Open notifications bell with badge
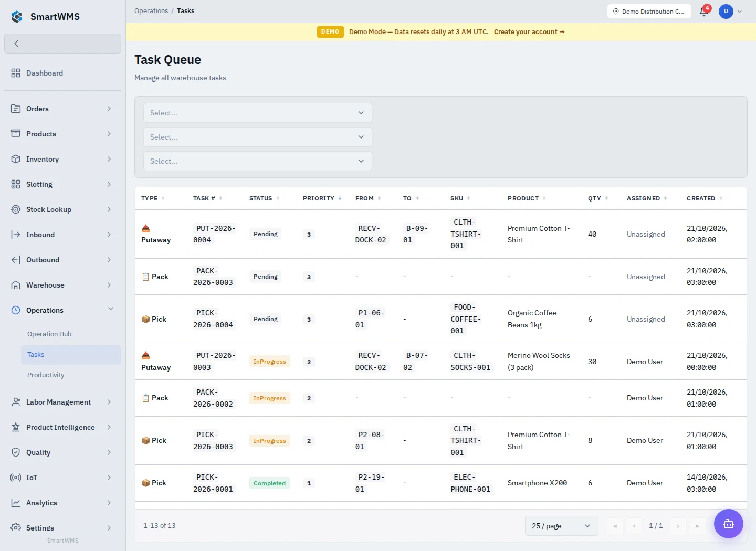Viewport: 756px width, 551px height. [705, 11]
